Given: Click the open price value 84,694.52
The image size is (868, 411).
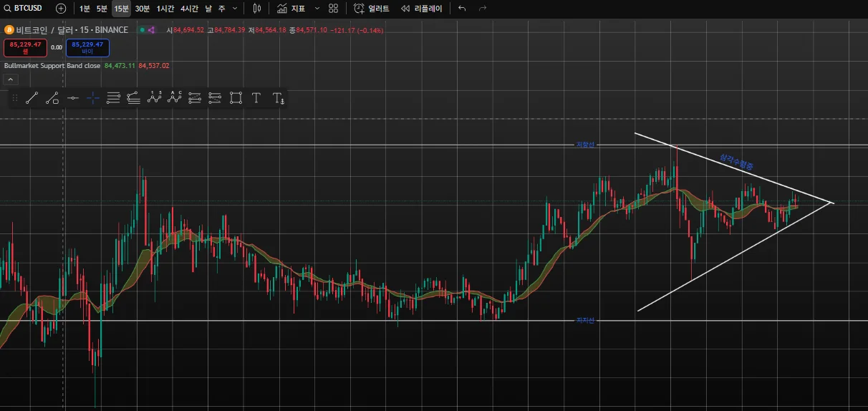Looking at the screenshot, I should click(188, 30).
